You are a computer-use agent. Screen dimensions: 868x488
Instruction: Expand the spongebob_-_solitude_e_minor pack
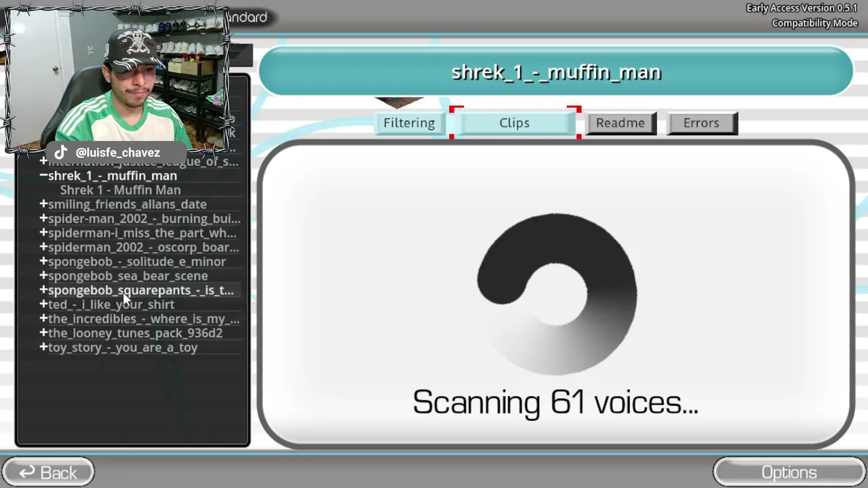click(x=43, y=261)
